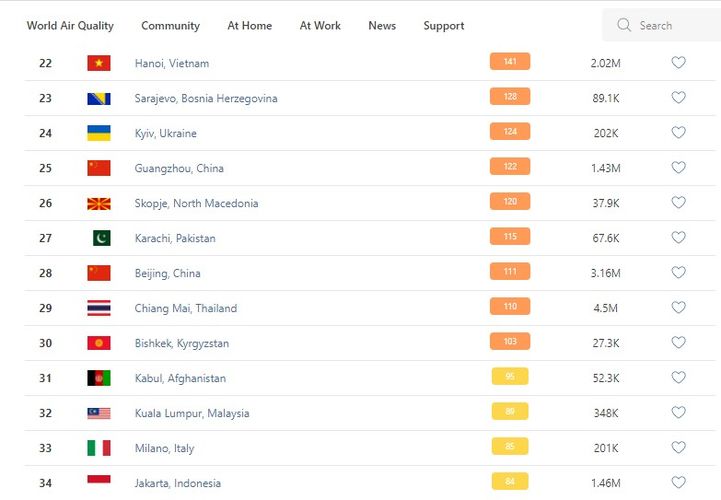Image resolution: width=721 pixels, height=500 pixels.
Task: Favorite Hanoi, Vietnam with heart icon
Action: (678, 63)
